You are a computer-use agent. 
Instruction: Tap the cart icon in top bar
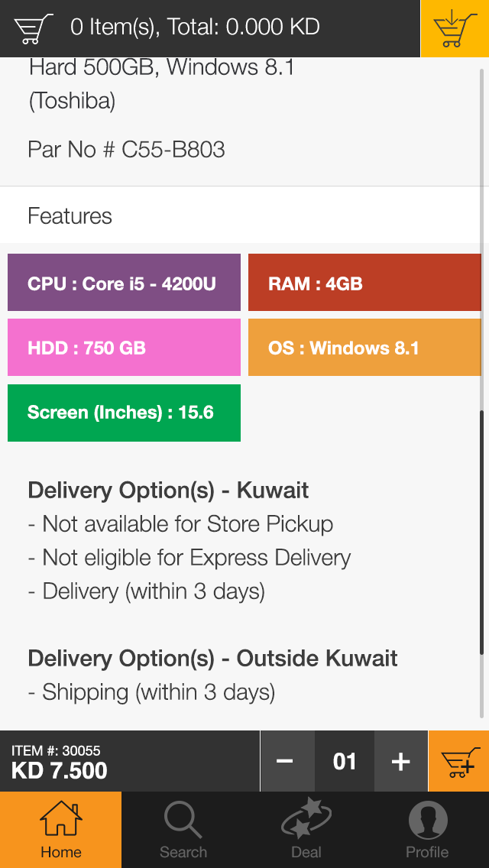tap(34, 28)
